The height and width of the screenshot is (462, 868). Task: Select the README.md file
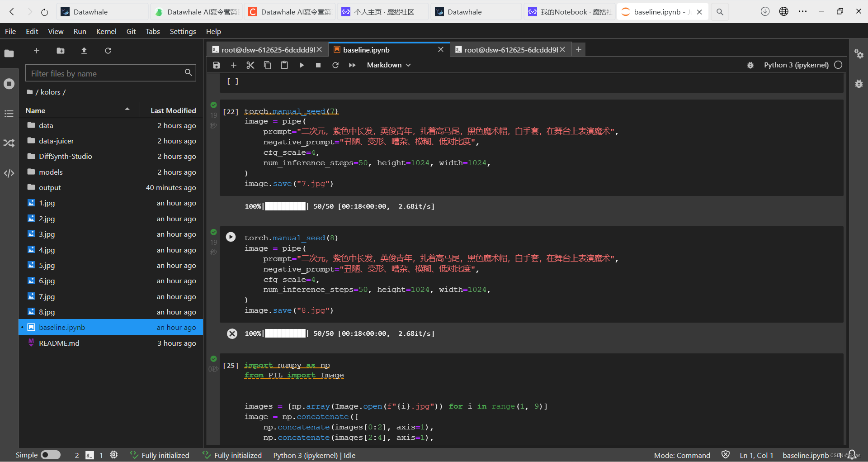pyautogui.click(x=111, y=343)
